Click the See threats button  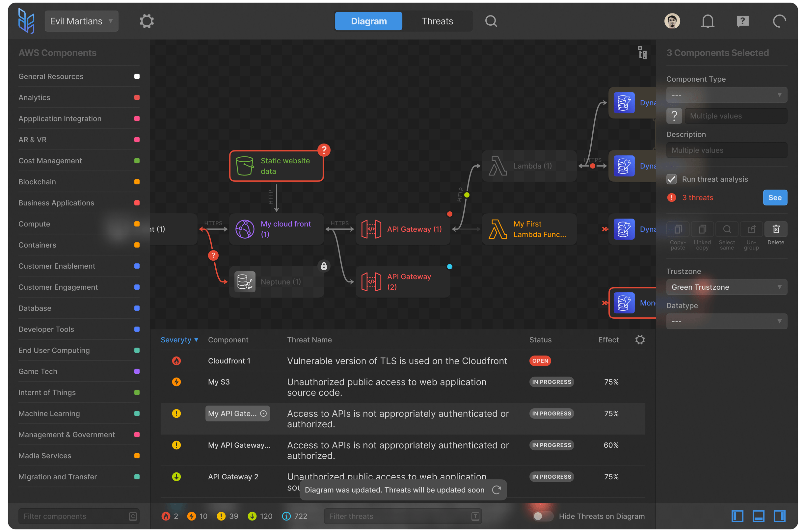[775, 198]
